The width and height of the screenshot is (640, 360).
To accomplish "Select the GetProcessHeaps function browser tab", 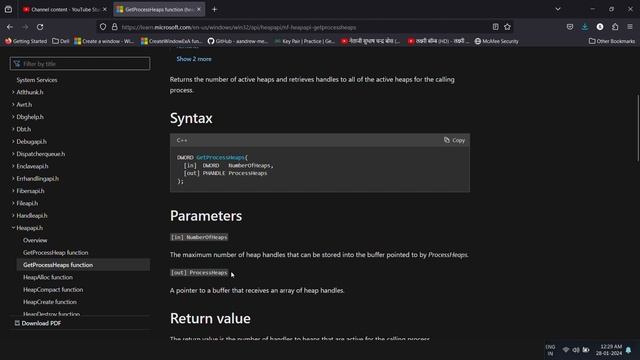I will click(159, 9).
